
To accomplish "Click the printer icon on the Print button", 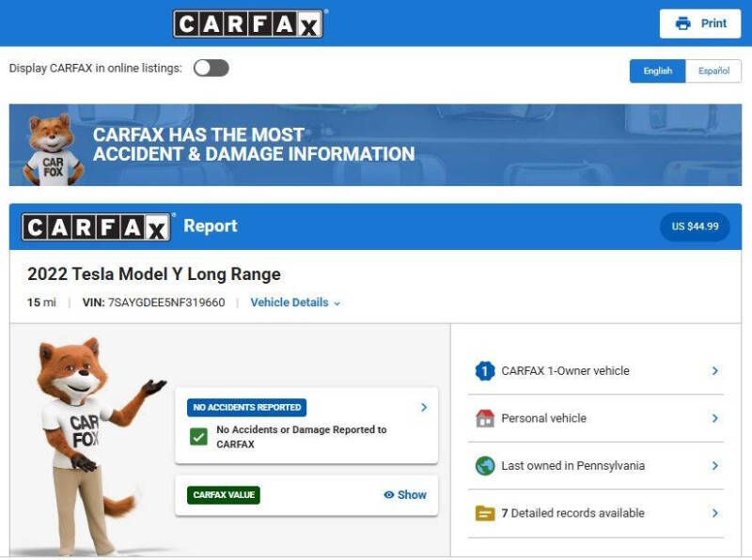I will 683,23.
